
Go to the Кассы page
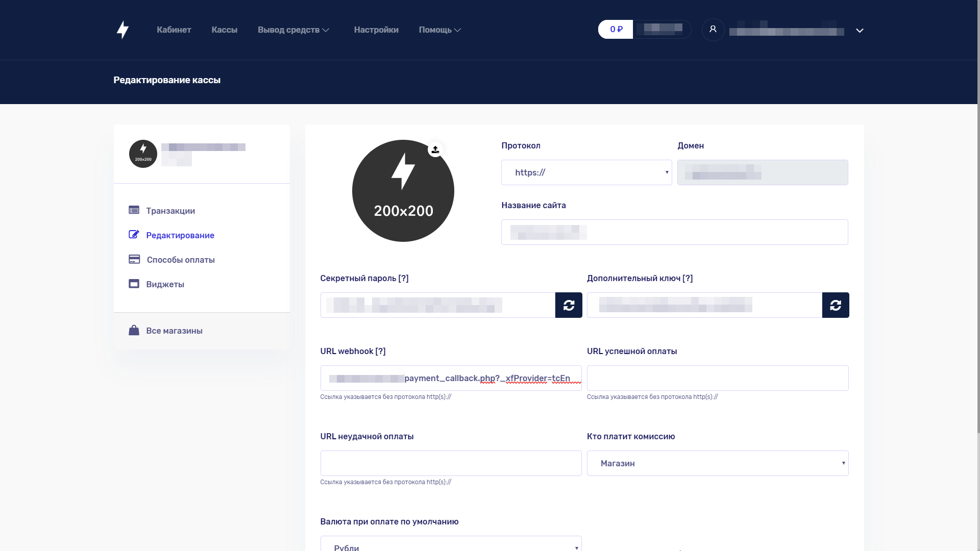click(x=224, y=30)
